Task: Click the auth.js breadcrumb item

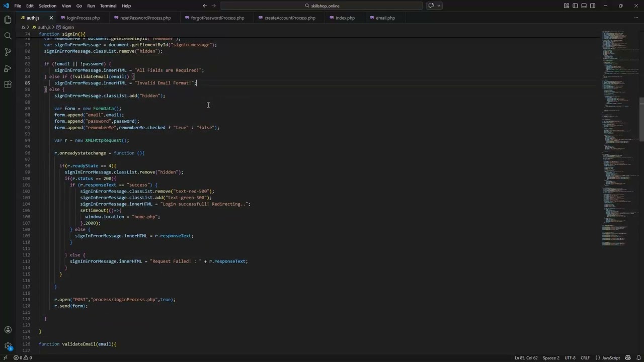Action: [41, 27]
